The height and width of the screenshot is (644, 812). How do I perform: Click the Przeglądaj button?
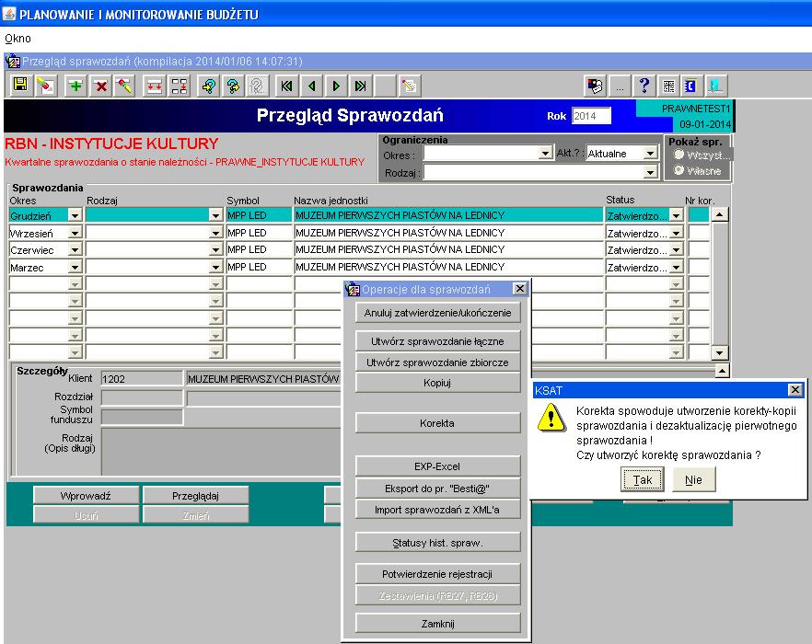coord(195,496)
